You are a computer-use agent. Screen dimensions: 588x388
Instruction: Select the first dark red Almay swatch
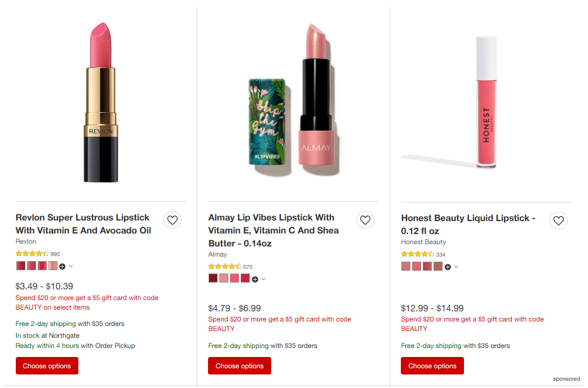click(213, 278)
